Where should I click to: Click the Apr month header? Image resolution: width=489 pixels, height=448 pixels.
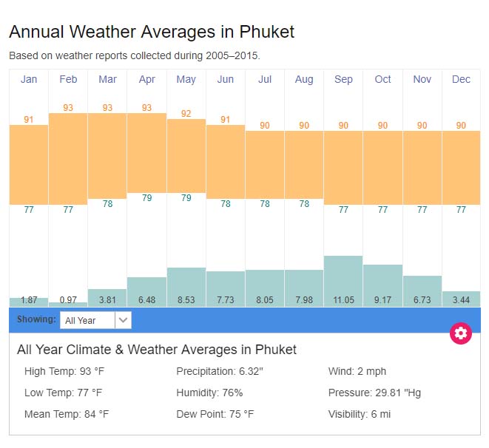pyautogui.click(x=146, y=80)
